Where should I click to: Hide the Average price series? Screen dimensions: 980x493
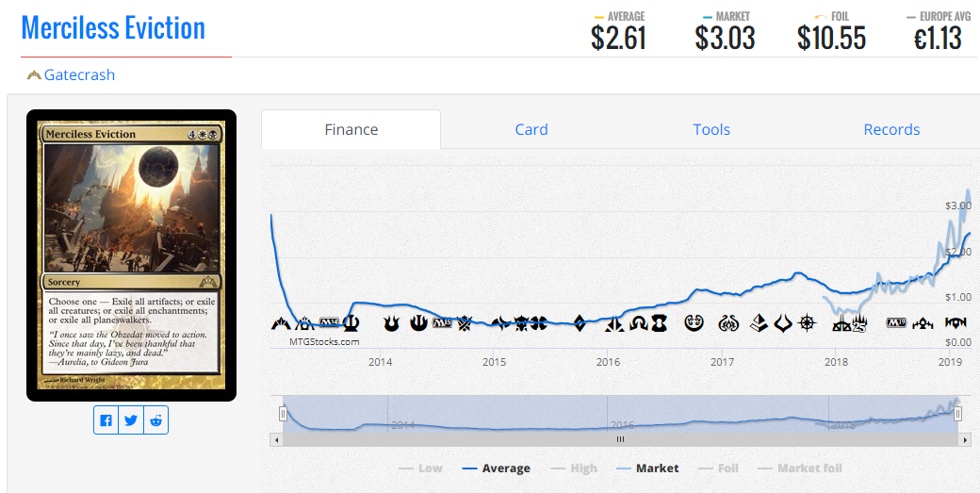(x=496, y=468)
